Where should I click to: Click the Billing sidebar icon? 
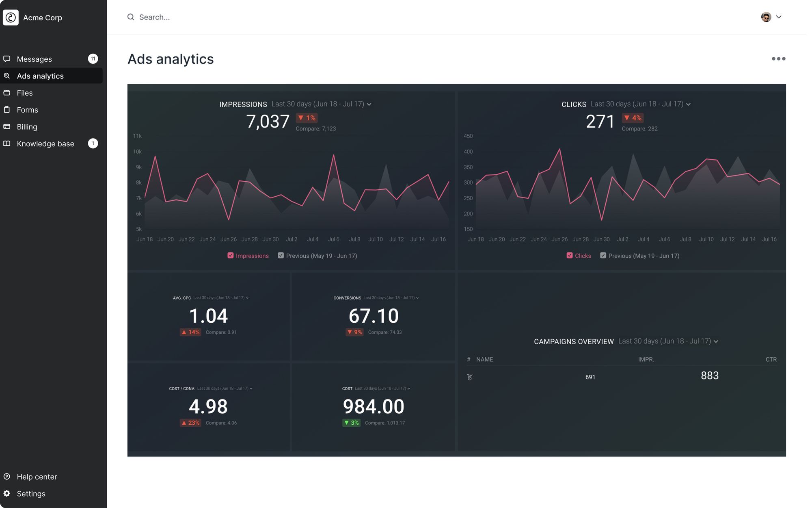point(8,126)
